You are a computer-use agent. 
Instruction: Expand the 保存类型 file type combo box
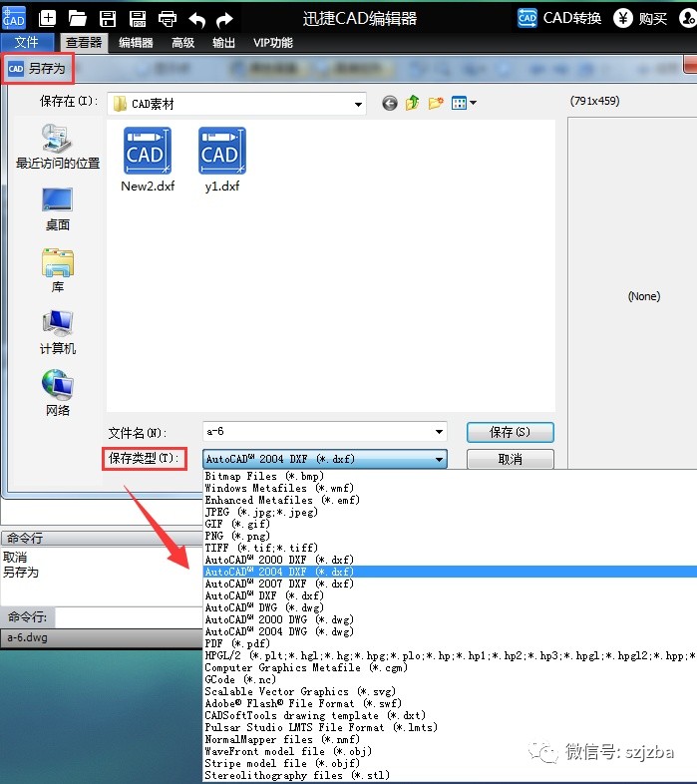439,459
